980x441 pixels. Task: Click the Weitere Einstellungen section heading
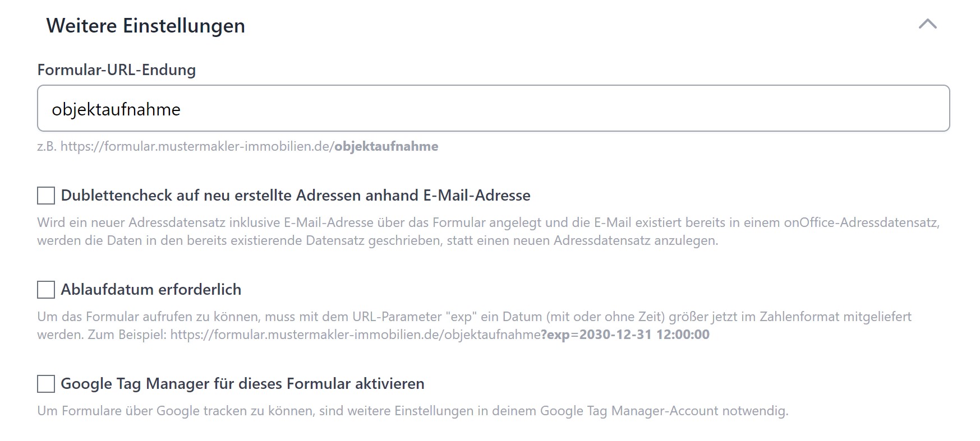click(145, 26)
